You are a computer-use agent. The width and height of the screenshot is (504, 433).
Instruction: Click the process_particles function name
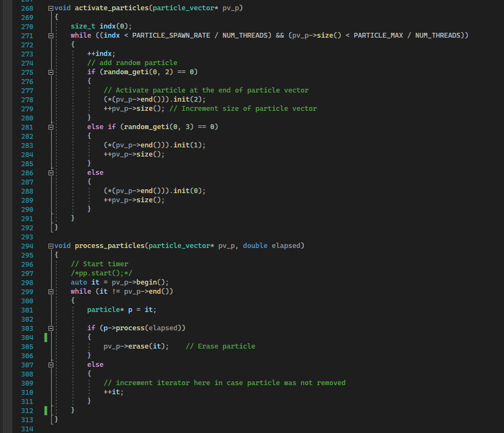110,246
